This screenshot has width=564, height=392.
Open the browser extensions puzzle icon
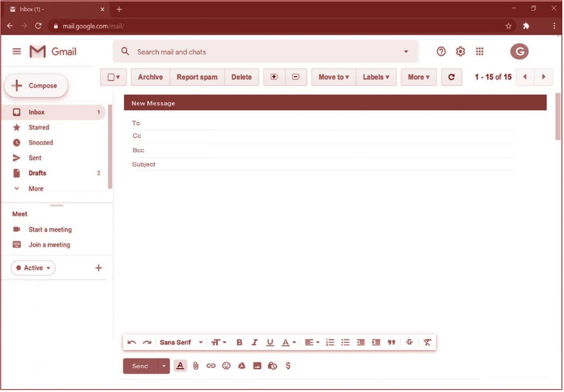526,26
